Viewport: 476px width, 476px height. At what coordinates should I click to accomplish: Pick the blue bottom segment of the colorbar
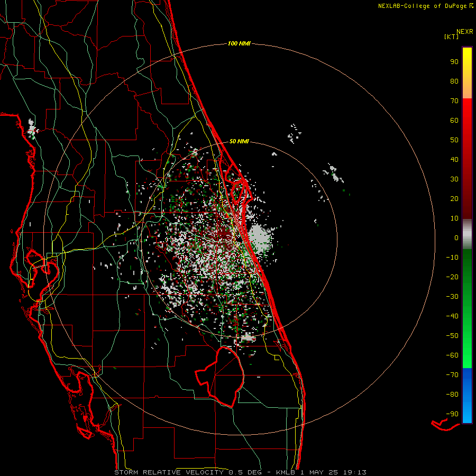coord(467,396)
